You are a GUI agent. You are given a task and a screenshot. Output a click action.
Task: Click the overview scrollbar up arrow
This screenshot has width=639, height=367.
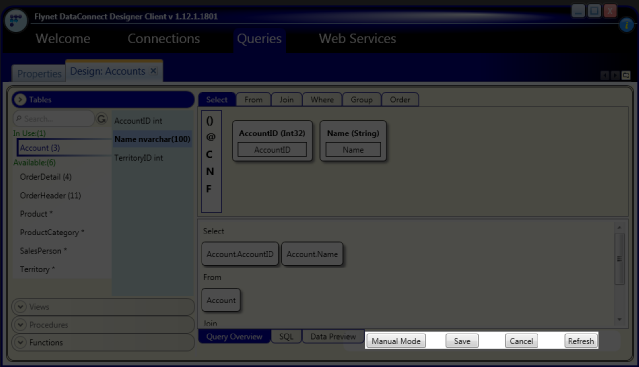point(619,227)
